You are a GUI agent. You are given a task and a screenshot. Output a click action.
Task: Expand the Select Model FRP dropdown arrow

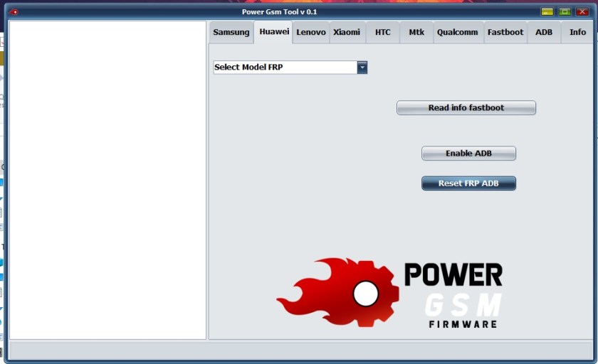362,68
